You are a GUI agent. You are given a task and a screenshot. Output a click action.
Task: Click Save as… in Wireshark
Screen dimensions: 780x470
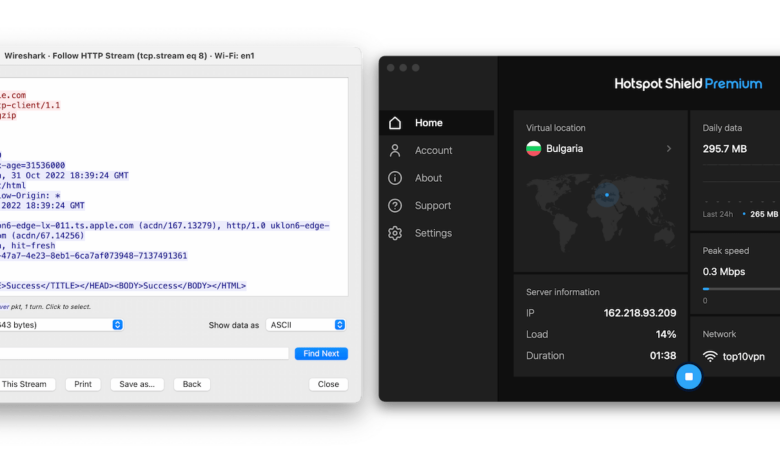point(137,384)
